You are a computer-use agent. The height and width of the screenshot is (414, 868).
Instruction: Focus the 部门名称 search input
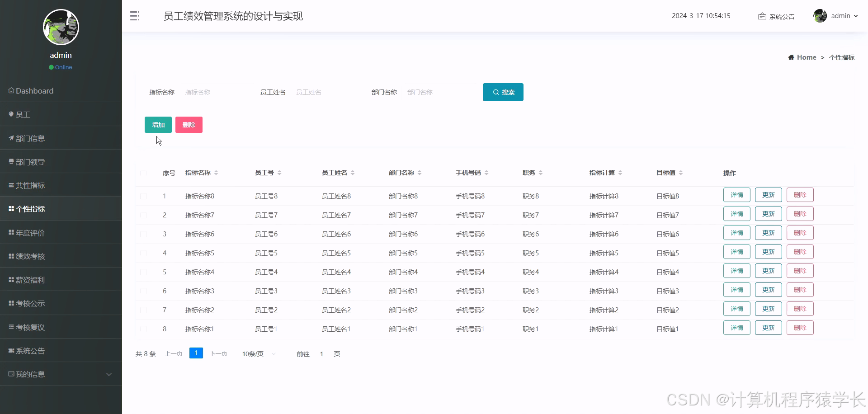(x=437, y=92)
